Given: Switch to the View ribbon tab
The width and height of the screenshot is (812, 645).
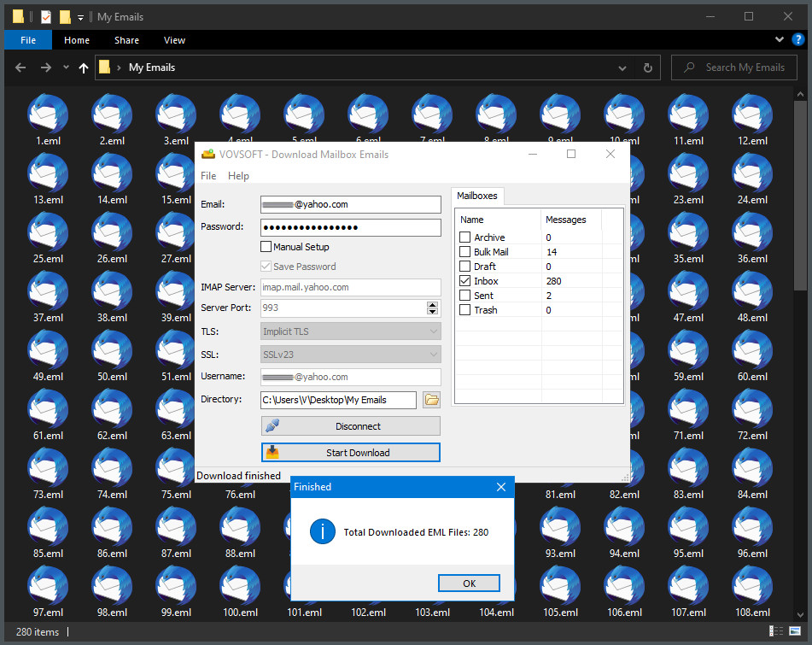Looking at the screenshot, I should coord(174,40).
